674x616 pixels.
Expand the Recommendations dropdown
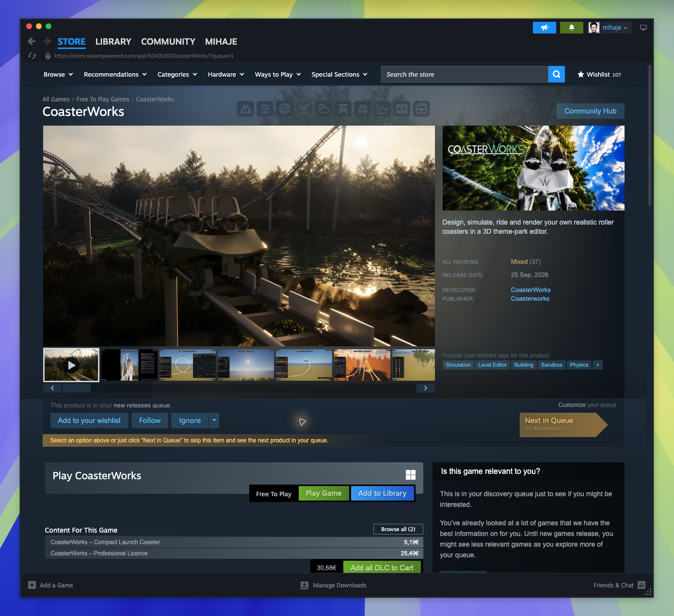[115, 74]
